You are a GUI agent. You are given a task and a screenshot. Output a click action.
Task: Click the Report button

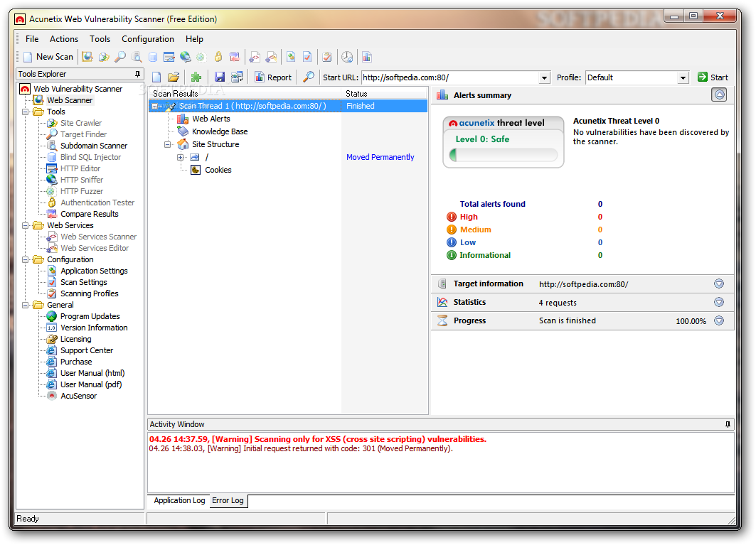click(273, 77)
